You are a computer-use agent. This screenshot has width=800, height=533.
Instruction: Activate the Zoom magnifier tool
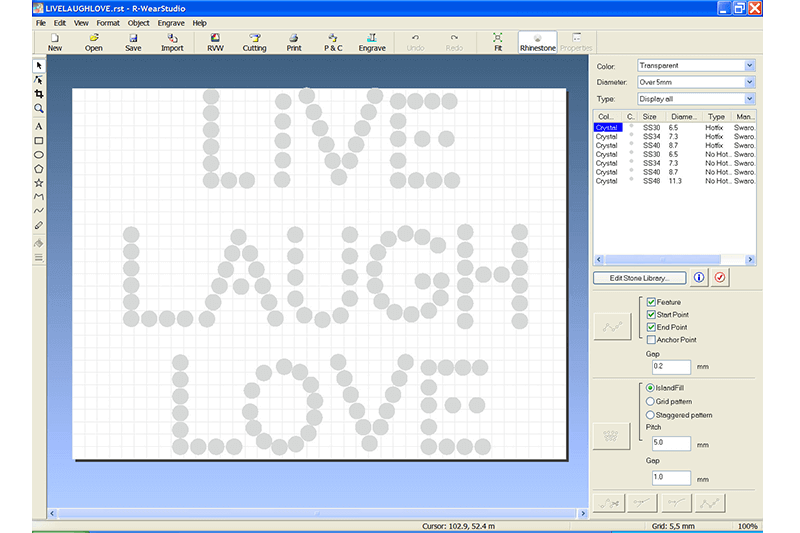[39, 108]
